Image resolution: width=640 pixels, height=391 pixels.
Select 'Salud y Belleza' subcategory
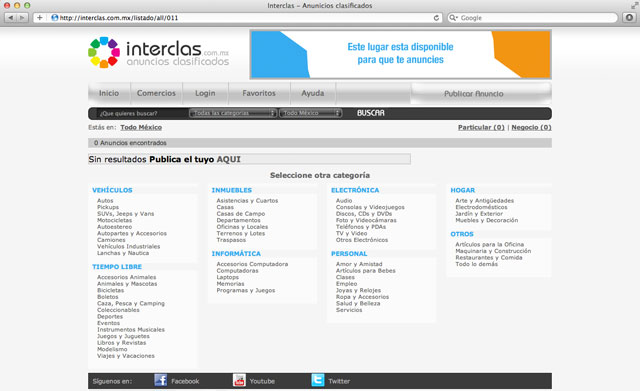[358, 304]
